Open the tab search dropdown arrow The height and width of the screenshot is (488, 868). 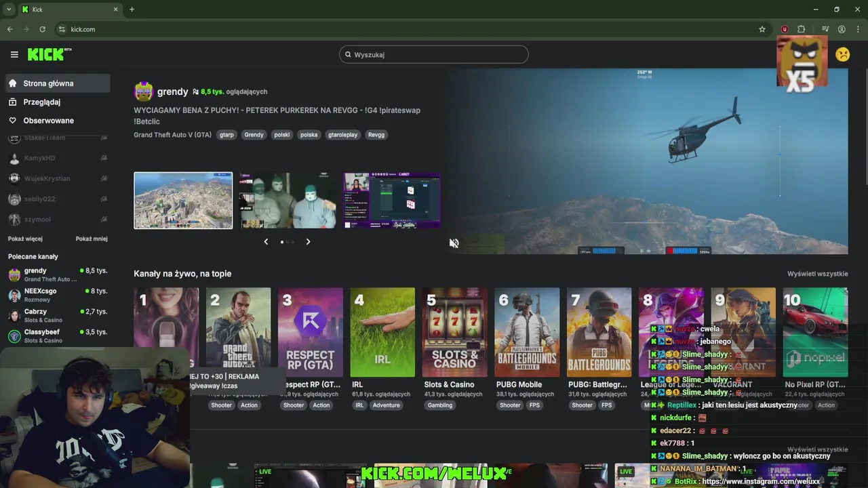coord(9,9)
